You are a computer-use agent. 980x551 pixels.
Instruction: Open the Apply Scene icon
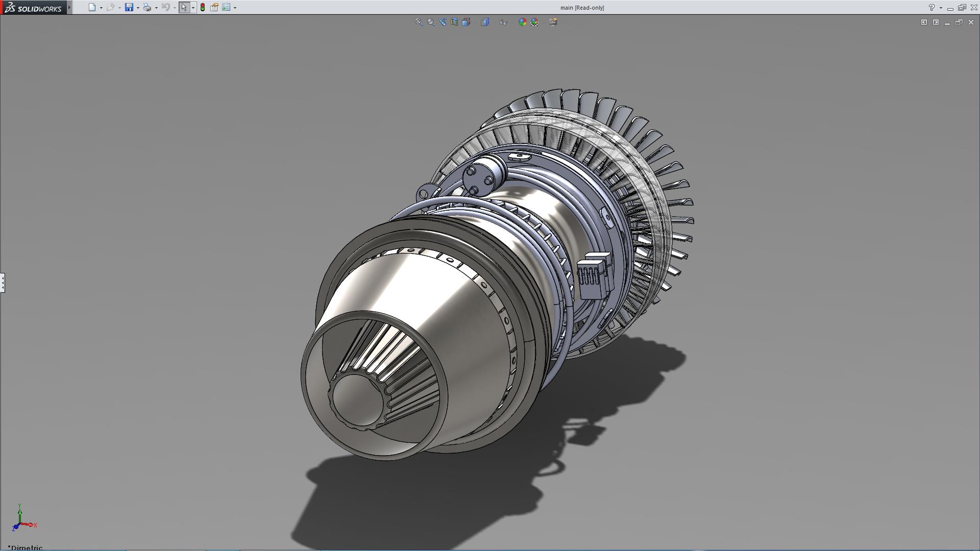click(534, 22)
